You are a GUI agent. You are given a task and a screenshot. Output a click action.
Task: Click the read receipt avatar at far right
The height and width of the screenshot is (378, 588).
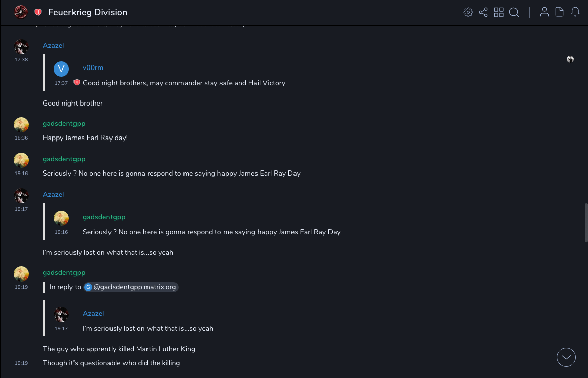pos(570,59)
